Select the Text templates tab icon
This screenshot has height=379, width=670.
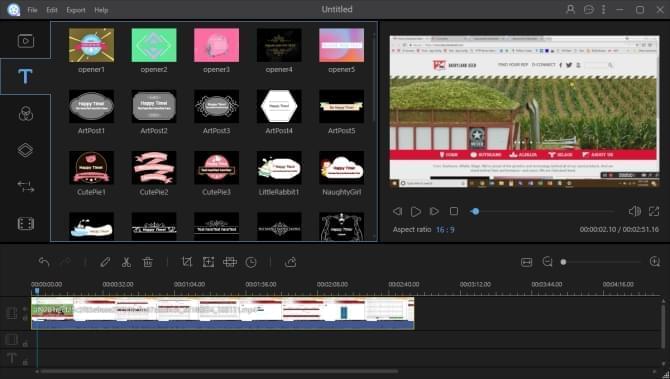click(x=25, y=76)
